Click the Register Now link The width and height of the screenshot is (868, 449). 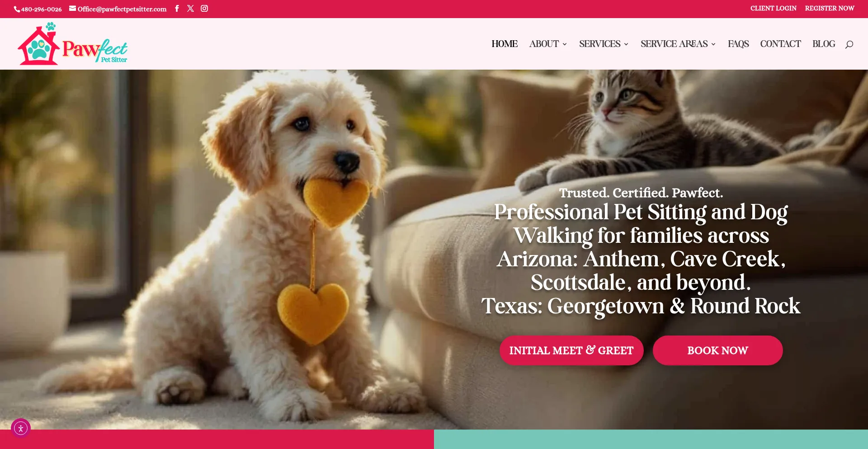tap(830, 9)
